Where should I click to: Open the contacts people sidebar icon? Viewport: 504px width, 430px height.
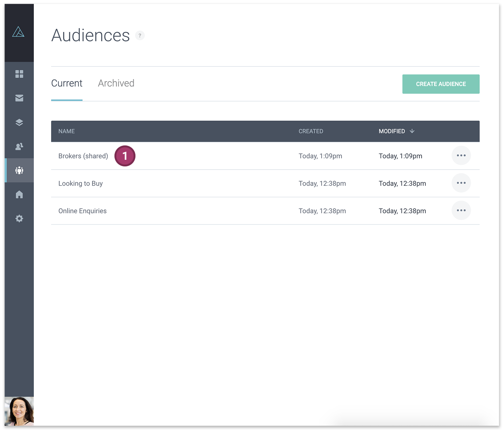19,146
